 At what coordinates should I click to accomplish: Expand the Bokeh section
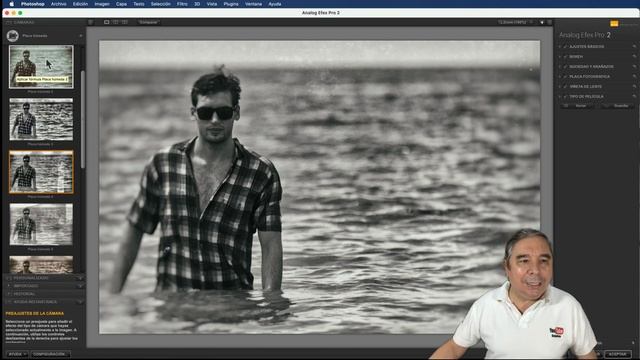click(560, 56)
